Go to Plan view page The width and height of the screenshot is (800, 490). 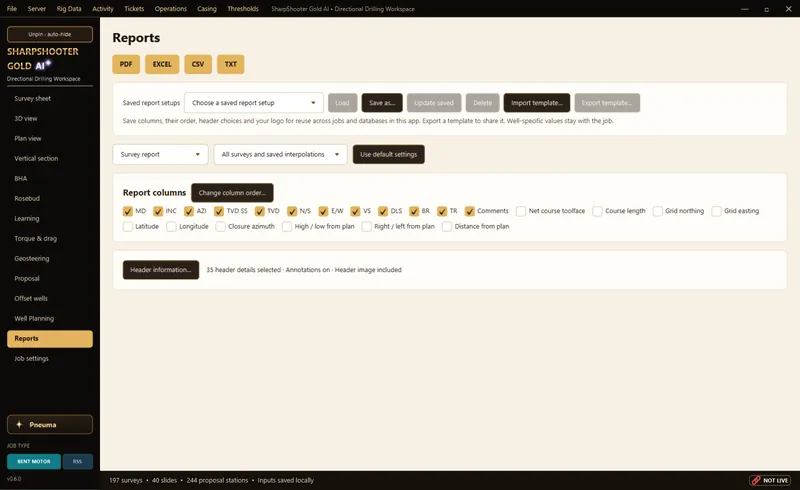(50, 138)
